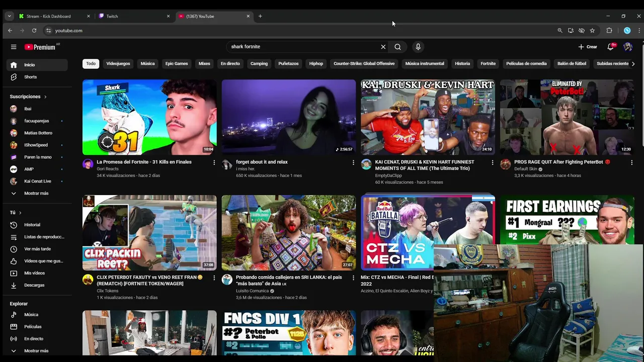Open Música under Explorar
Screen dimensions: 644x362
(x=37, y=315)
